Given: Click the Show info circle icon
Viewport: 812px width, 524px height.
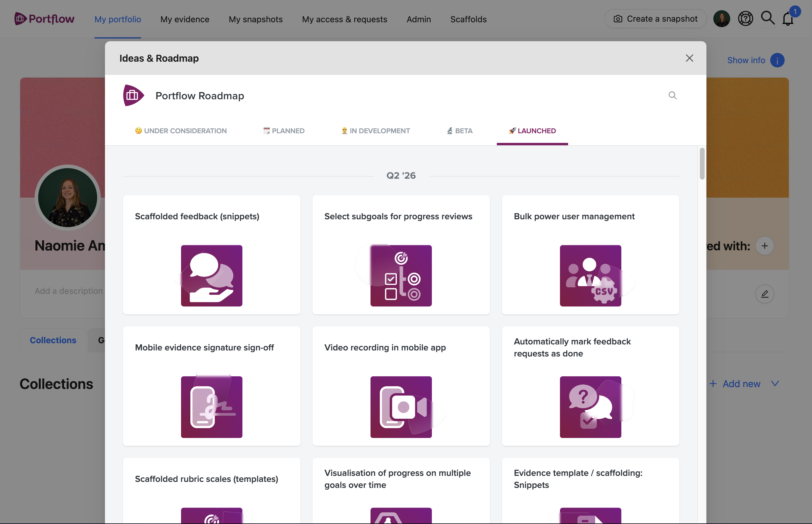Looking at the screenshot, I should 777,60.
